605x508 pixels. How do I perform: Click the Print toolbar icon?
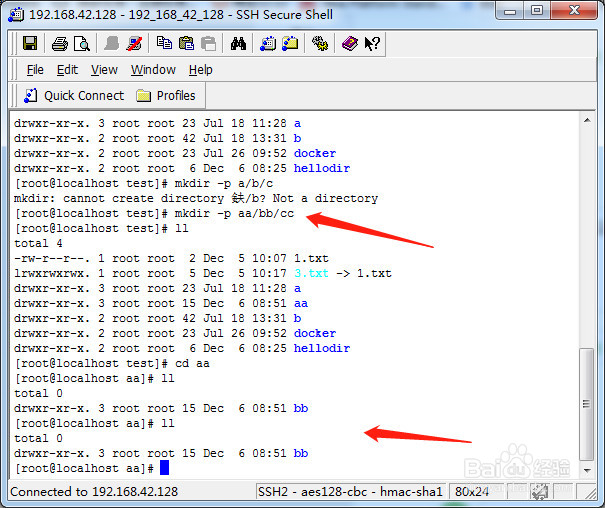click(x=59, y=44)
